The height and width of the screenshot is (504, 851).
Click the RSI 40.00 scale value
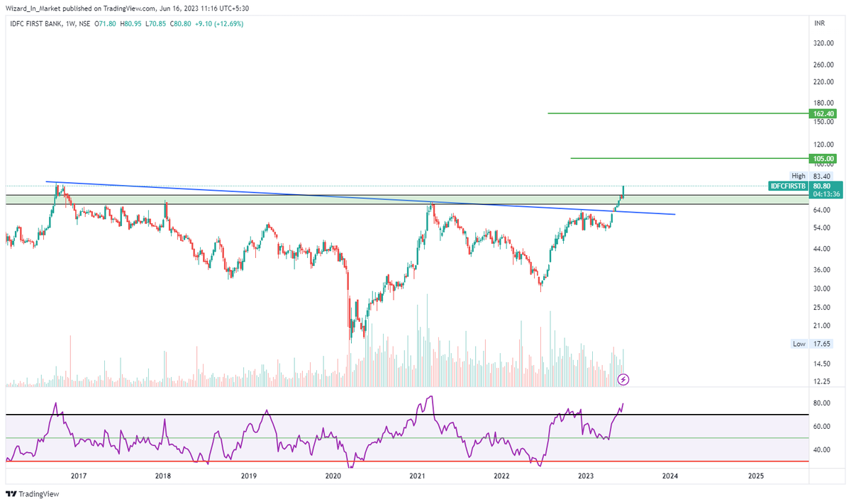(823, 449)
